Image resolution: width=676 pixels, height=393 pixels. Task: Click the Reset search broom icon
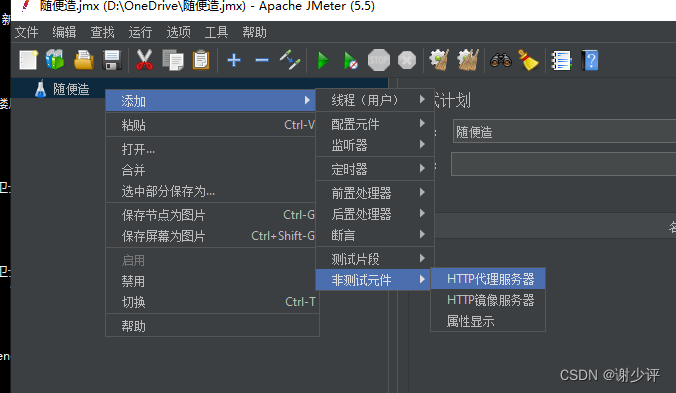tap(529, 60)
